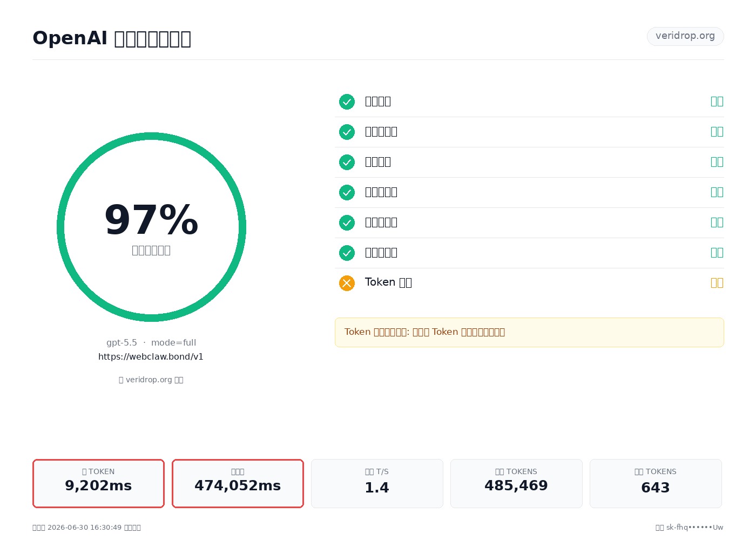Click the orange X icon beside Token row
This screenshot has width=756, height=540.
click(347, 283)
